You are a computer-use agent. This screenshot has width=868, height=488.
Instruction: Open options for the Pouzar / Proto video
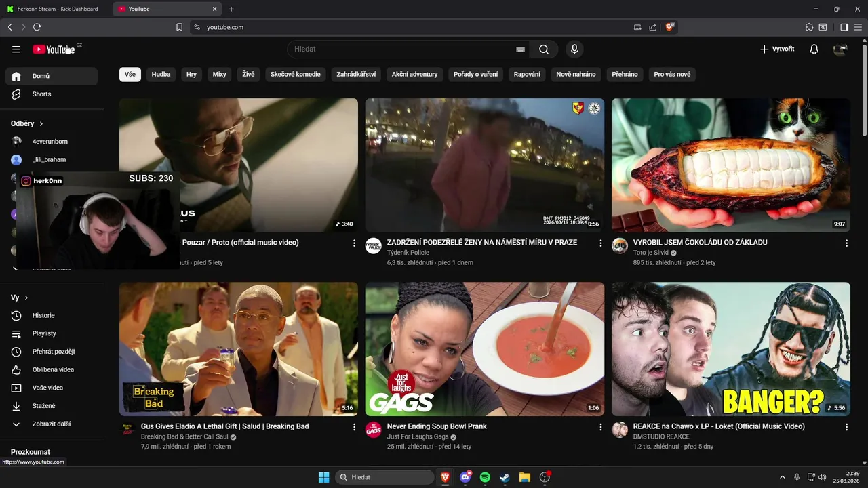354,243
